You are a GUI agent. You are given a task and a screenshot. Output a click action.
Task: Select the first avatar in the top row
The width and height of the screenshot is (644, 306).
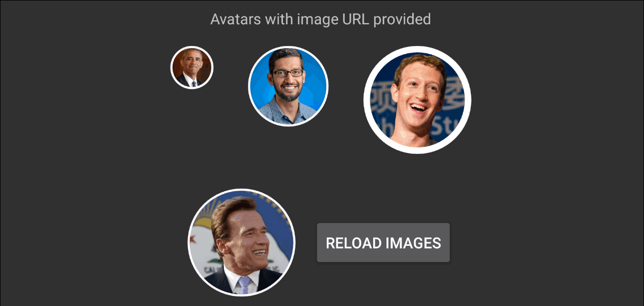192,68
